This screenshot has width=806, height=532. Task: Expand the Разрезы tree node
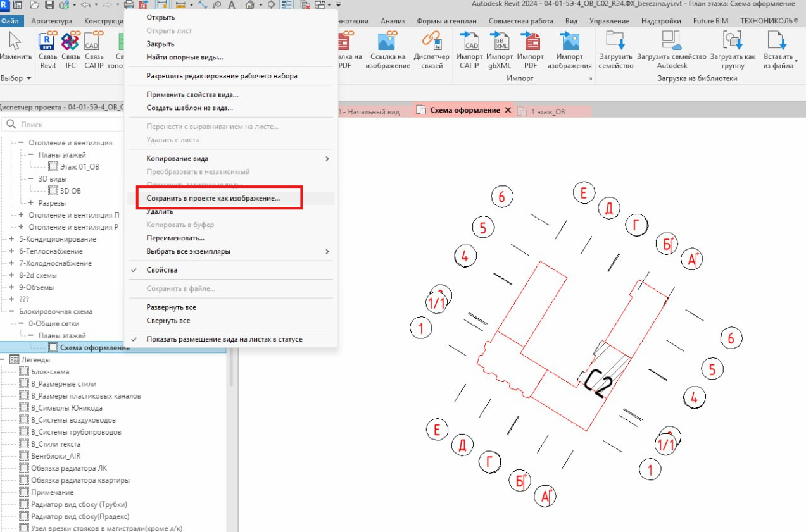(31, 202)
